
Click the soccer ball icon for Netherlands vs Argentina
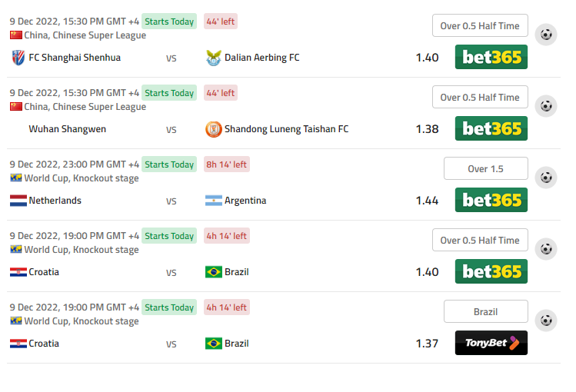tap(546, 178)
